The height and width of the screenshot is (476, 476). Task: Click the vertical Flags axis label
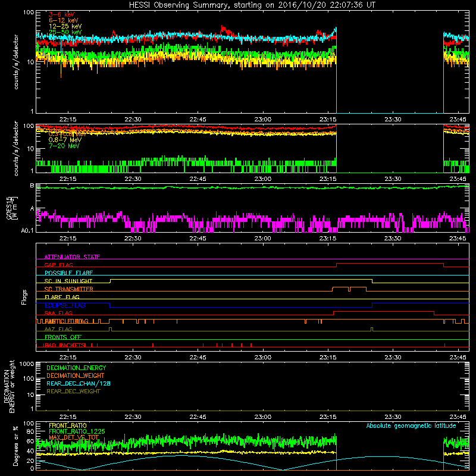[24, 297]
